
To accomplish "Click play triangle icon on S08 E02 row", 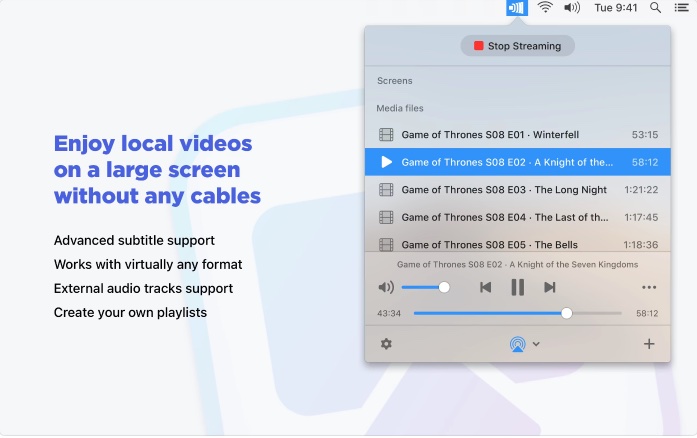I will click(386, 162).
